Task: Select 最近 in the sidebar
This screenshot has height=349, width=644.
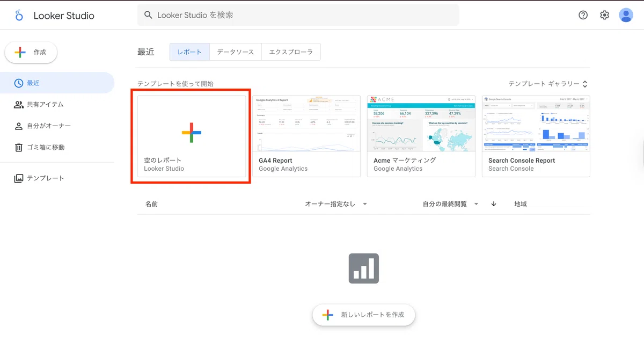Action: [x=57, y=83]
